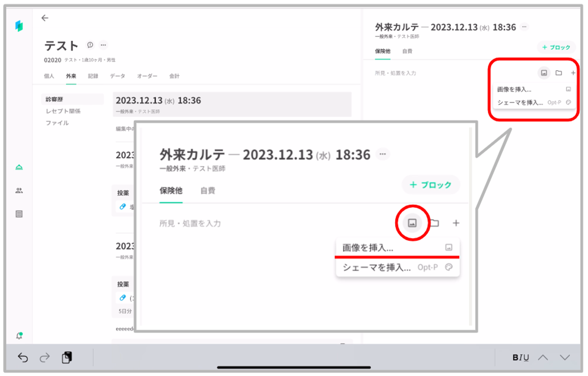Viewport: 588px width, 376px height.
Task: Select シェーマを挿入... menu item
Action: [520, 102]
